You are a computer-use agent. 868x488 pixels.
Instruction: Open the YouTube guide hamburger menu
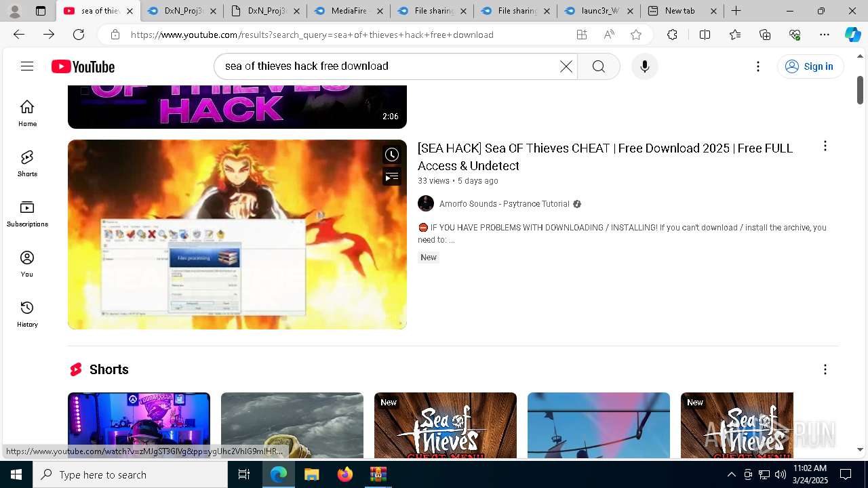[27, 66]
